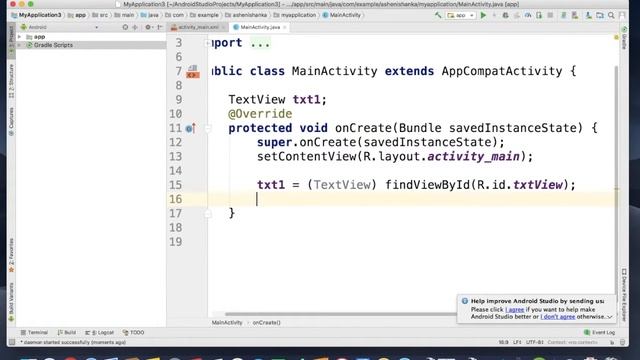Open the Build tool window

[67, 333]
